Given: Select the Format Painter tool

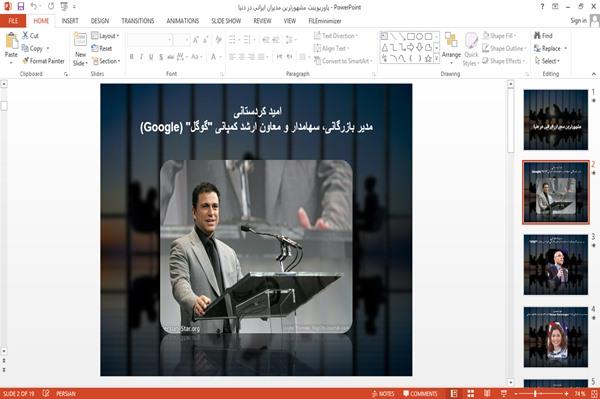Looking at the screenshot, I should pos(43,61).
